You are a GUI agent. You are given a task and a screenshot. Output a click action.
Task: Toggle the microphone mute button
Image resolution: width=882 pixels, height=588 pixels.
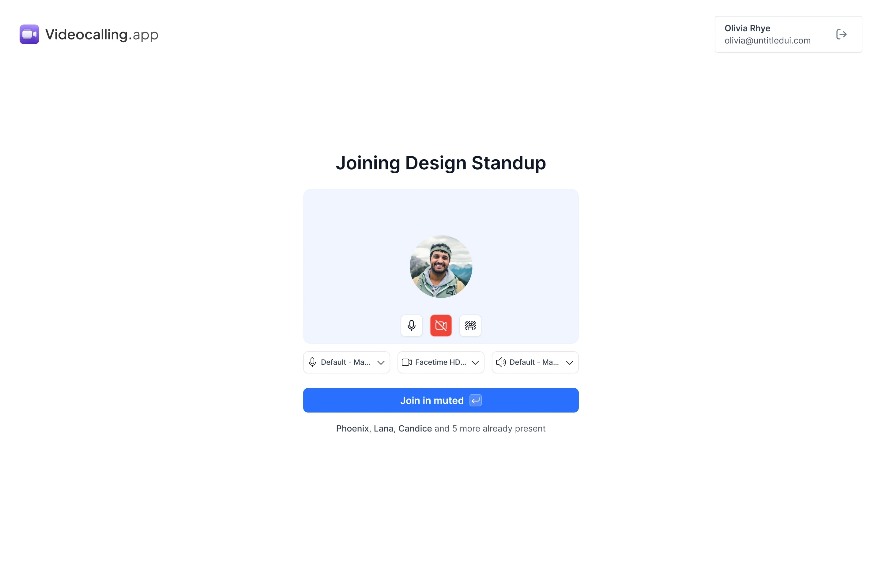click(x=411, y=325)
